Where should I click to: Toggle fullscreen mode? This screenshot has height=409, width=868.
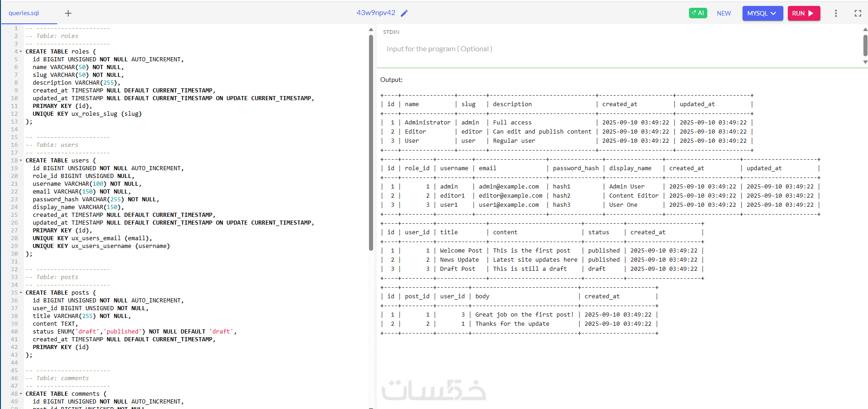858,13
